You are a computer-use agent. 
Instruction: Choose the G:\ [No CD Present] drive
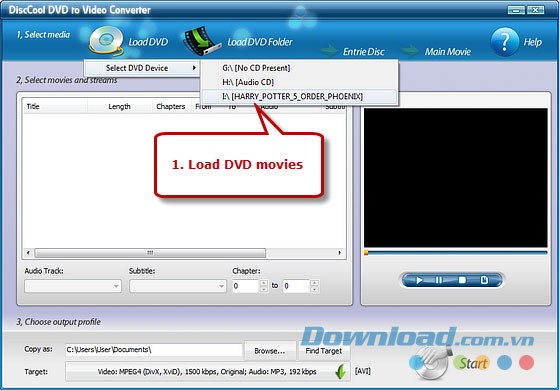[x=299, y=68]
